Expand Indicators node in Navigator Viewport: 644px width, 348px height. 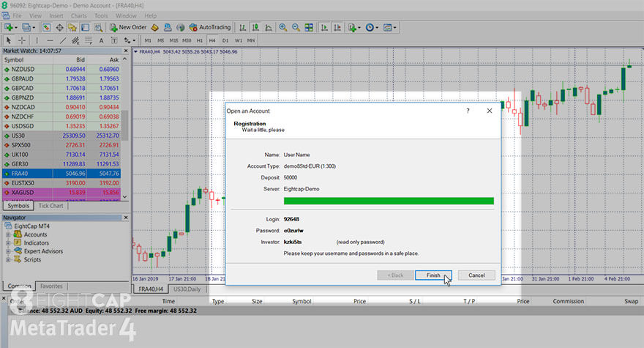pos(8,243)
